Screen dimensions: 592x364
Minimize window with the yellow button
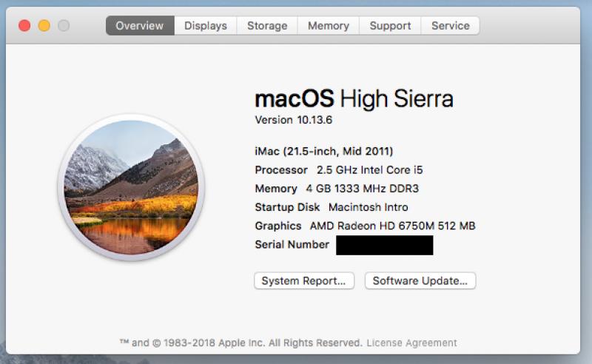pos(44,26)
